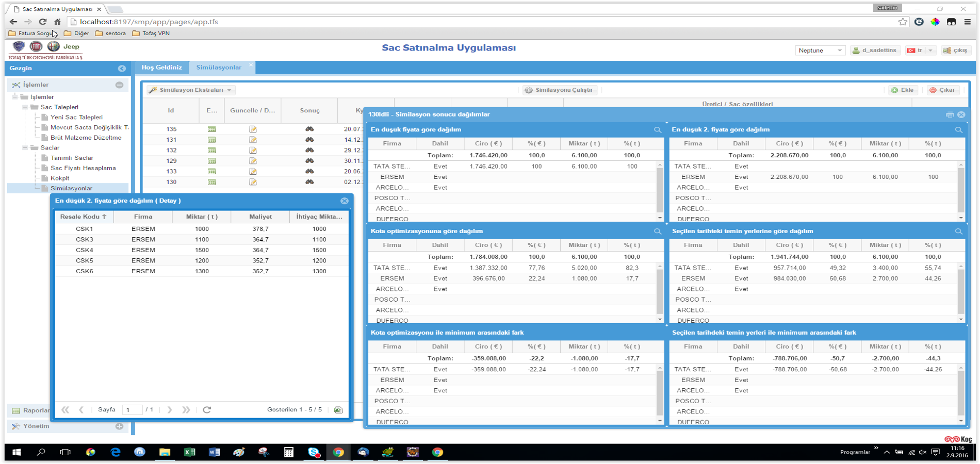Click grid statement icon for row 132
This screenshot has height=464, width=980.
(211, 150)
